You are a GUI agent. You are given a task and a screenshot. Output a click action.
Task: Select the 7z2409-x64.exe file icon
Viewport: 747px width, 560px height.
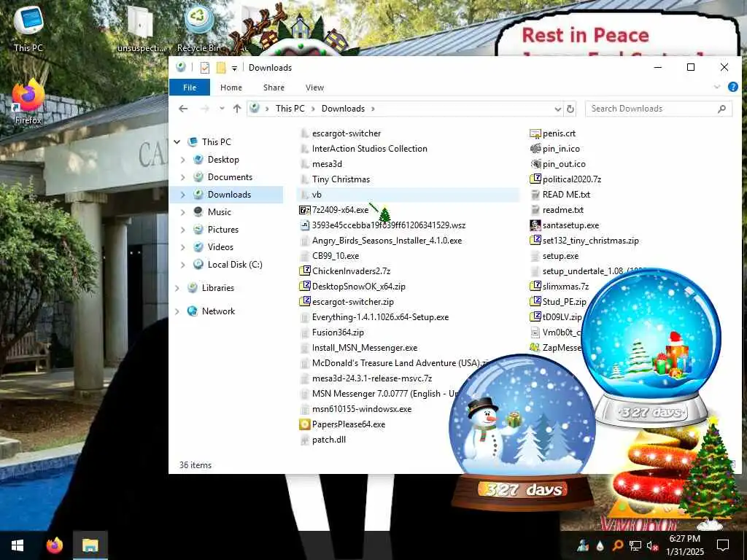(304, 210)
